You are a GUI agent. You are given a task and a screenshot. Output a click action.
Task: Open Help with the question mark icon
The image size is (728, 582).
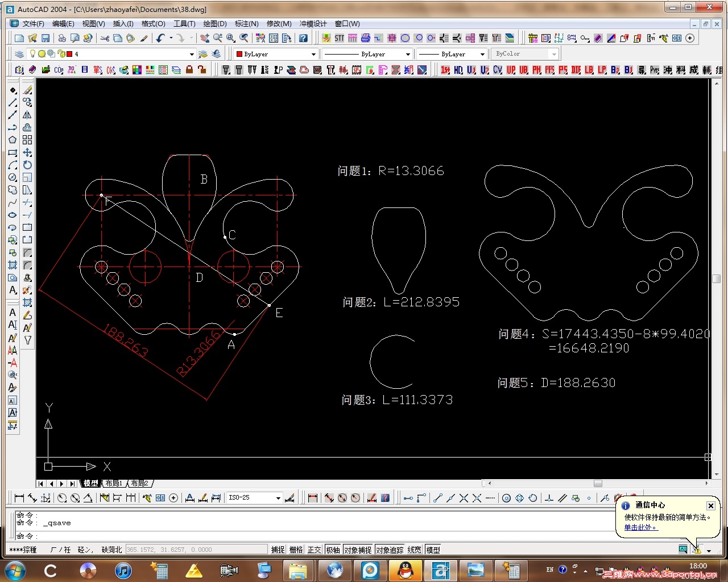coord(303,38)
